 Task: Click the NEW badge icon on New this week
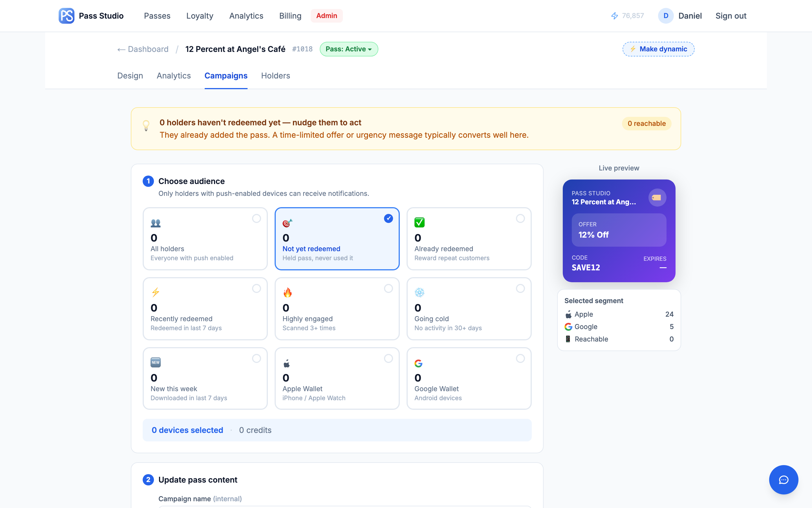pos(156,362)
